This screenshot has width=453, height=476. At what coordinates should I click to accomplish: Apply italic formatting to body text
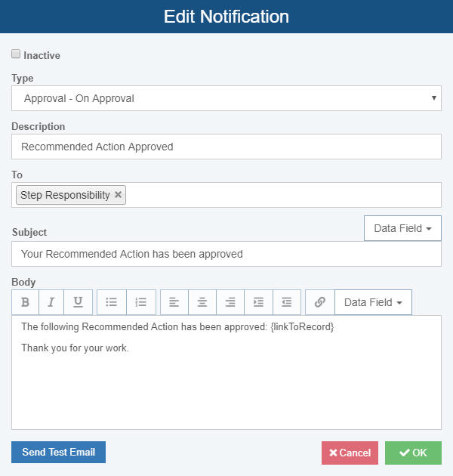point(51,302)
